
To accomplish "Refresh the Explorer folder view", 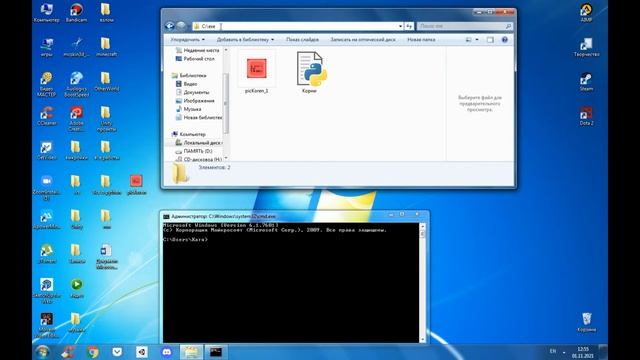I will pyautogui.click(x=409, y=26).
